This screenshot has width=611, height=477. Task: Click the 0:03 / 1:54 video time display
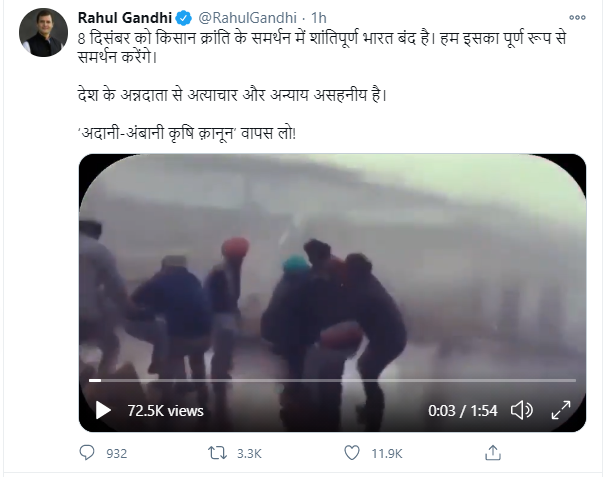(x=462, y=410)
